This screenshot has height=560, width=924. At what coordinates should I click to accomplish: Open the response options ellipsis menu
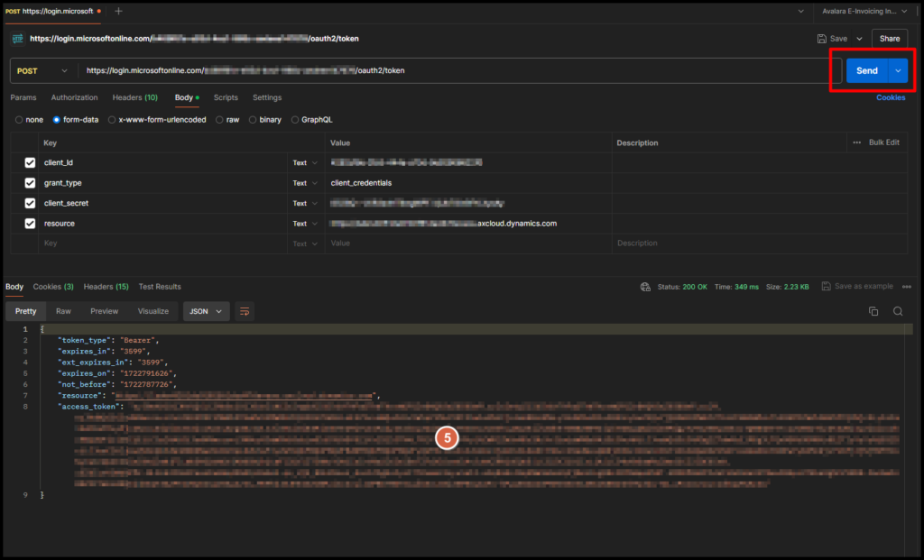point(907,286)
